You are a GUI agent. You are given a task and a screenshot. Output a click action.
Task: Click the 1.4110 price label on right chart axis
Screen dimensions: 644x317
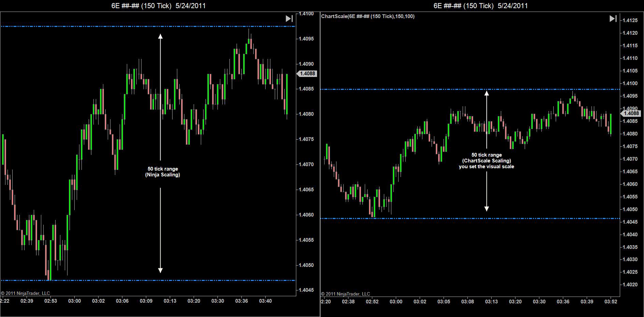(630, 58)
